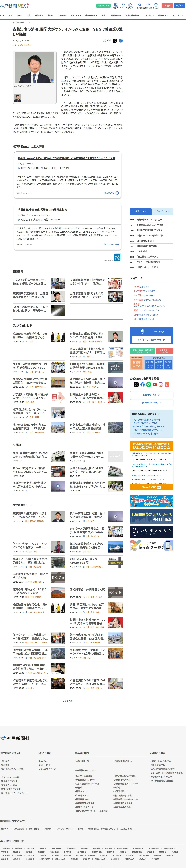The image size is (186, 868).
Task: Open the いいモノがたり banner
Action: coord(152,531)
